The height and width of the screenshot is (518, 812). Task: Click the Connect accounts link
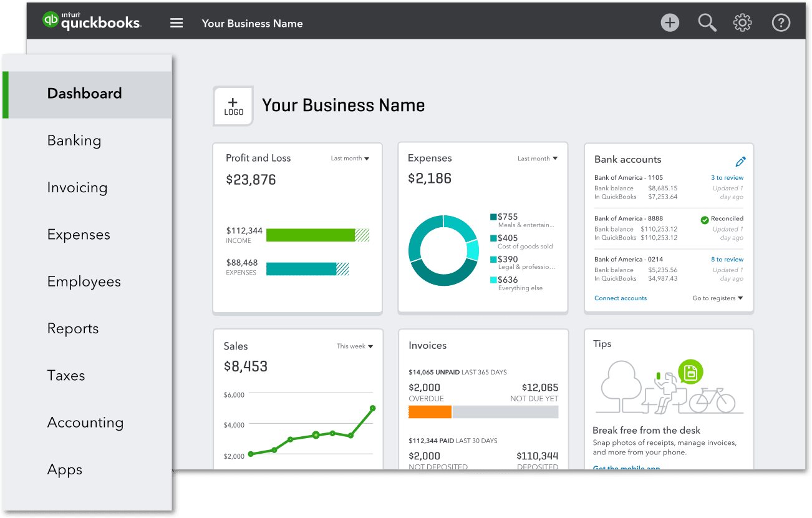[620, 298]
